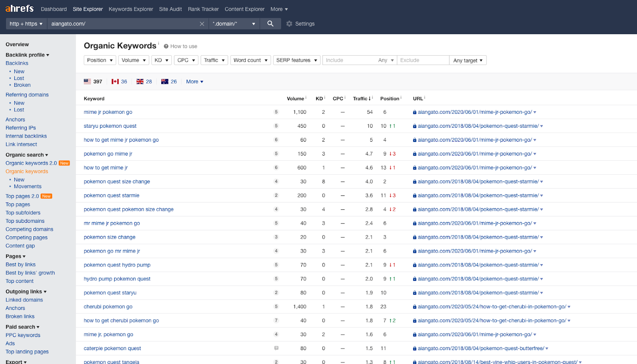Collapse the Backlink profile section

tap(27, 55)
